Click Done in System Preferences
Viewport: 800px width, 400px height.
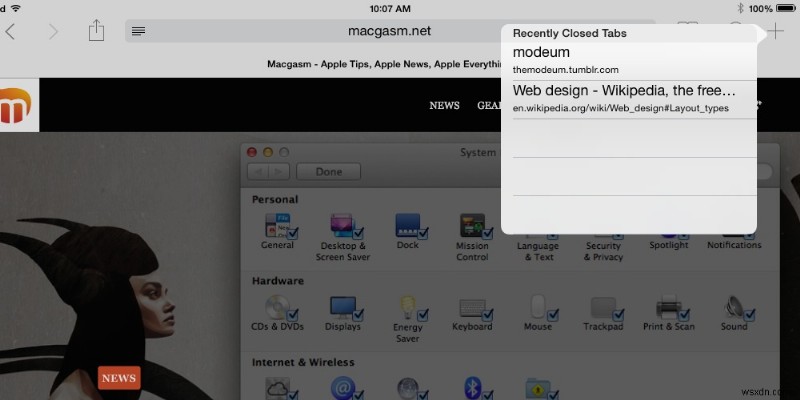click(x=329, y=171)
